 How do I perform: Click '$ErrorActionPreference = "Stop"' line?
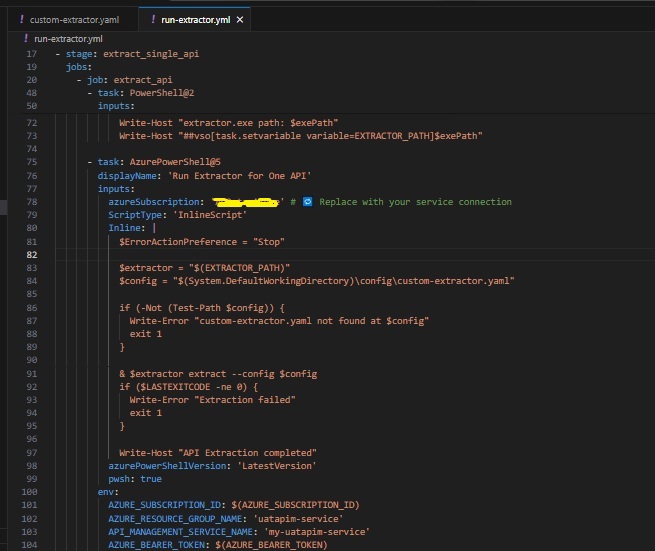click(x=202, y=242)
